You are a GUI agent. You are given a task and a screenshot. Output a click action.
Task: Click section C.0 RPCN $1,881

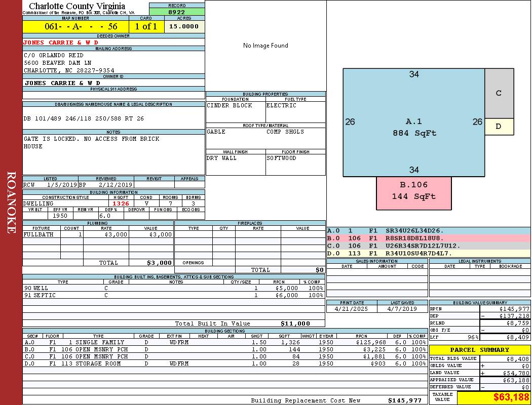[x=374, y=357]
